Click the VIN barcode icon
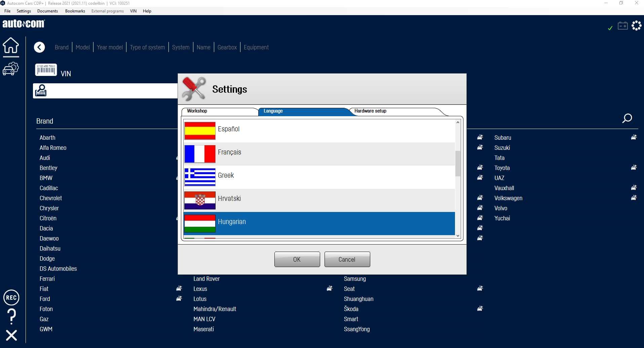The height and width of the screenshot is (348, 644). 46,70
